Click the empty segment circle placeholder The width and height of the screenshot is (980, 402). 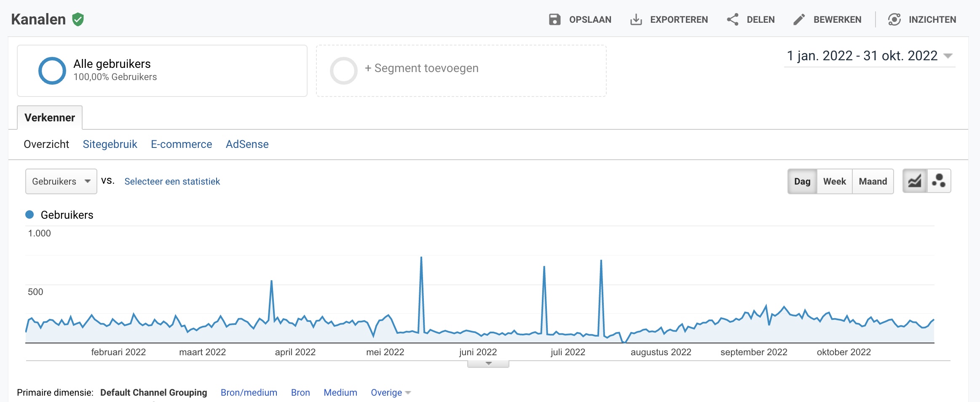pyautogui.click(x=344, y=71)
